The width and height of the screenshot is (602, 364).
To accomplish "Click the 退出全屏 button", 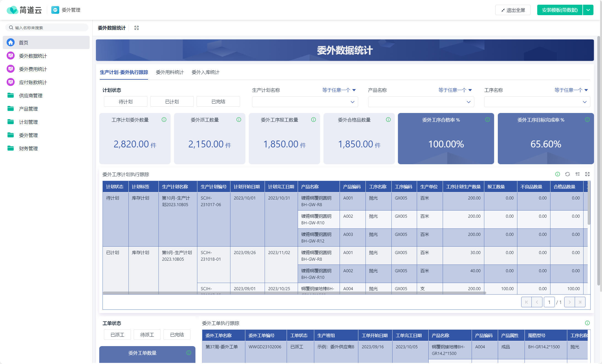I will [x=513, y=10].
